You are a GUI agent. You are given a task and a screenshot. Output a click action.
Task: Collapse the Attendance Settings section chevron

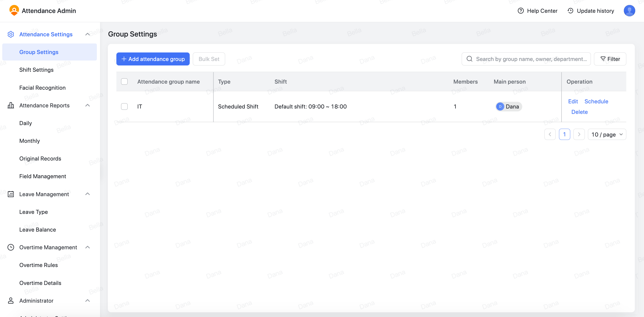(x=87, y=34)
